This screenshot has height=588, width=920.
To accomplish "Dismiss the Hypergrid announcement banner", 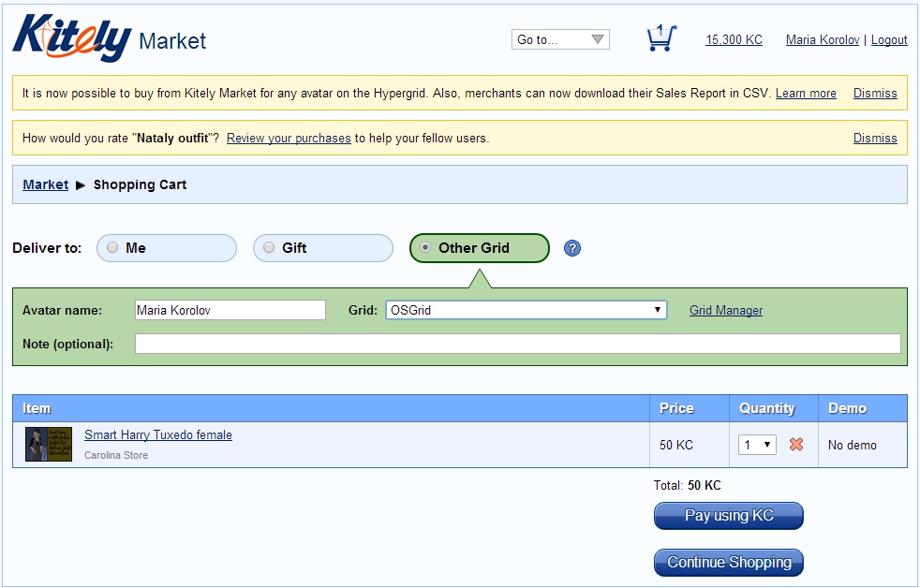I will coord(875,94).
